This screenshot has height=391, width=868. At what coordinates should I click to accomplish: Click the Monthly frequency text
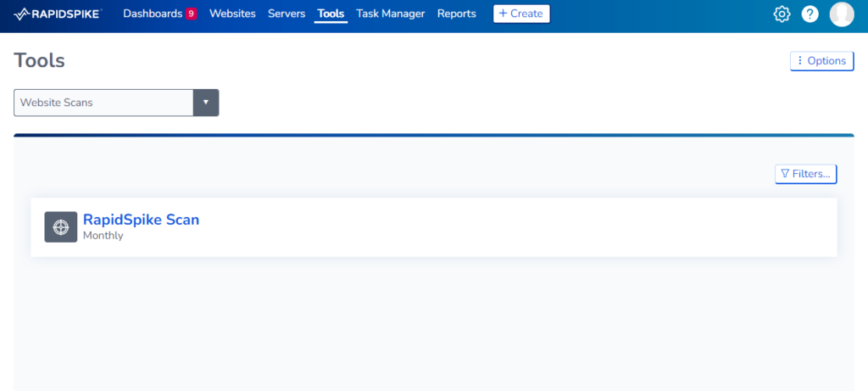[x=103, y=236]
